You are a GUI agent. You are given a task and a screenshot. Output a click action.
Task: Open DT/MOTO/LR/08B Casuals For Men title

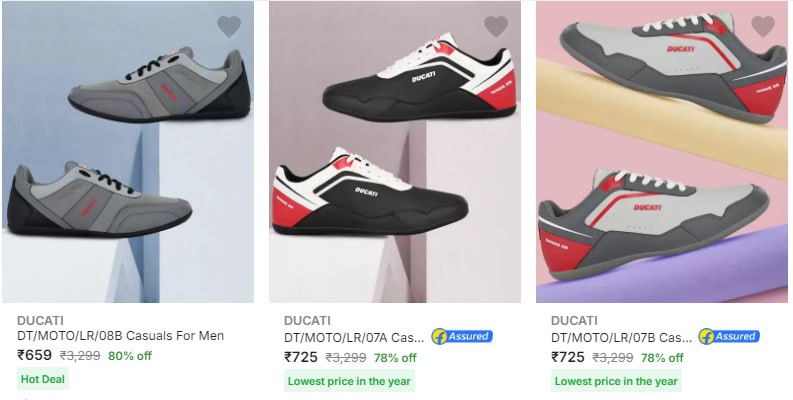(120, 337)
